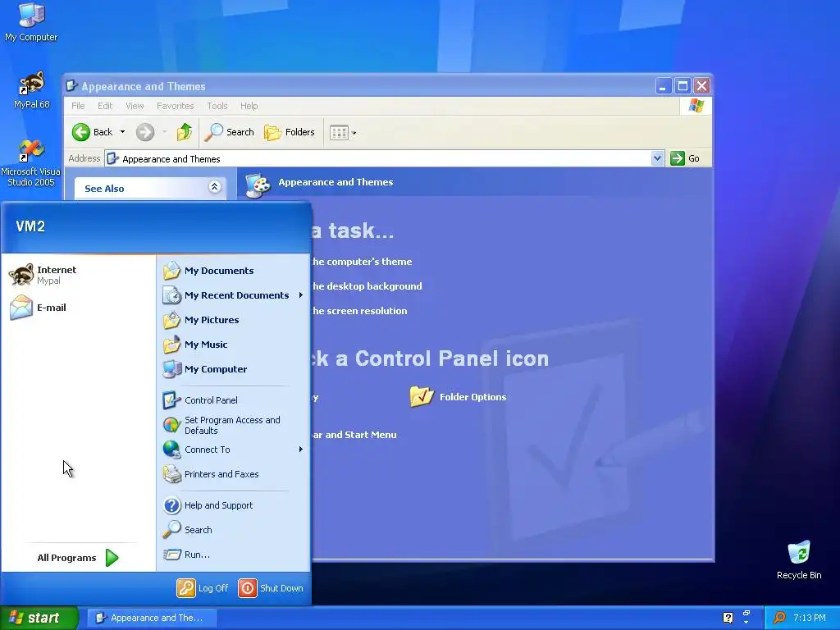Click the Windows flag logo in explorer
This screenshot has height=630, width=840.
pos(696,106)
